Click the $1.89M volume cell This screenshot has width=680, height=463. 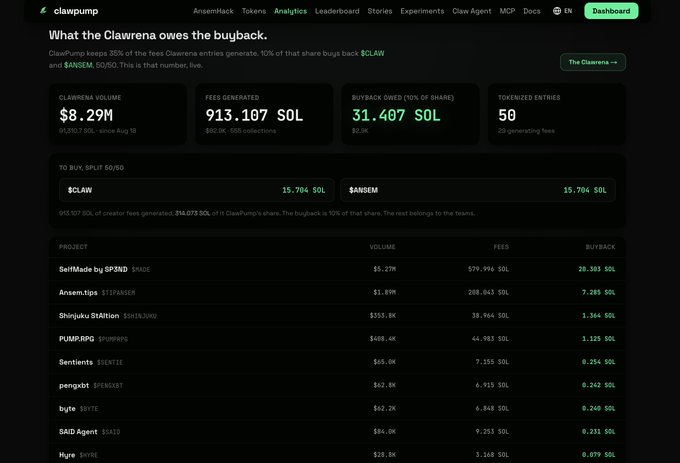tap(385, 293)
